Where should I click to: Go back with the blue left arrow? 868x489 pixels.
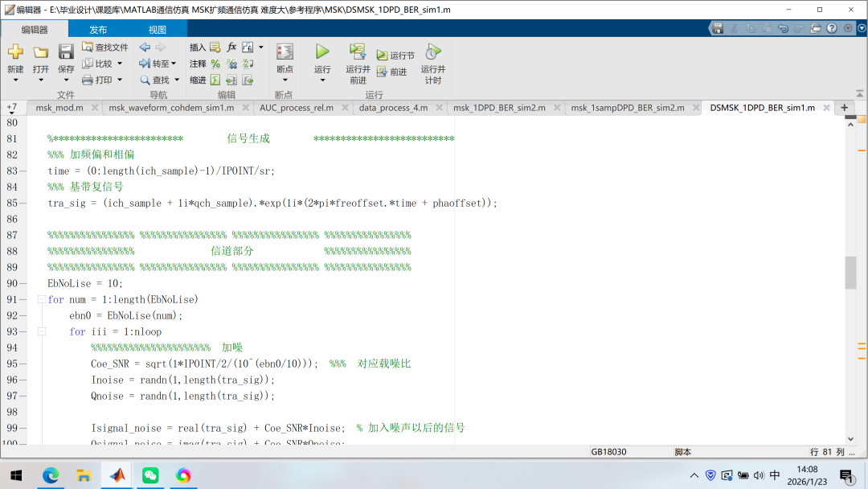click(x=145, y=47)
